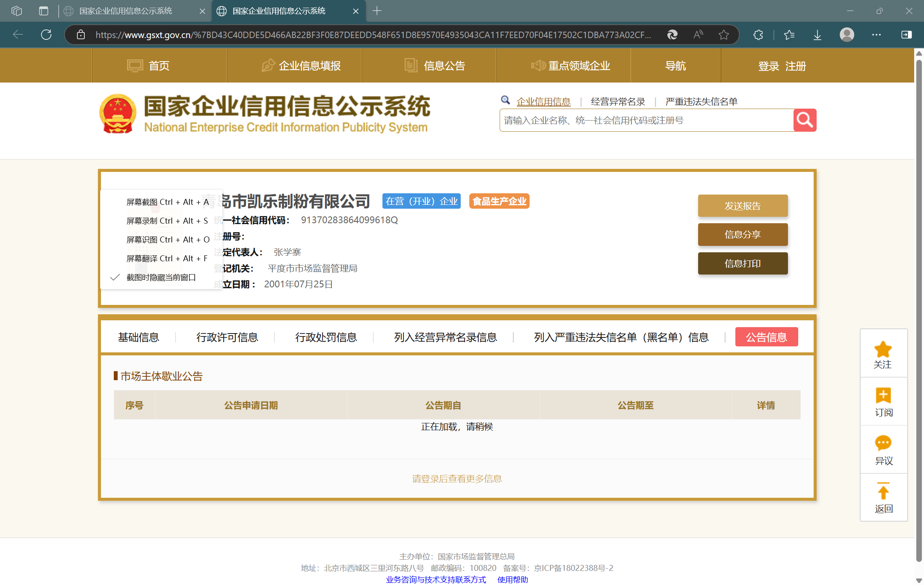Click the 信息分享 button
Image resolution: width=924 pixels, height=585 pixels.
(743, 234)
